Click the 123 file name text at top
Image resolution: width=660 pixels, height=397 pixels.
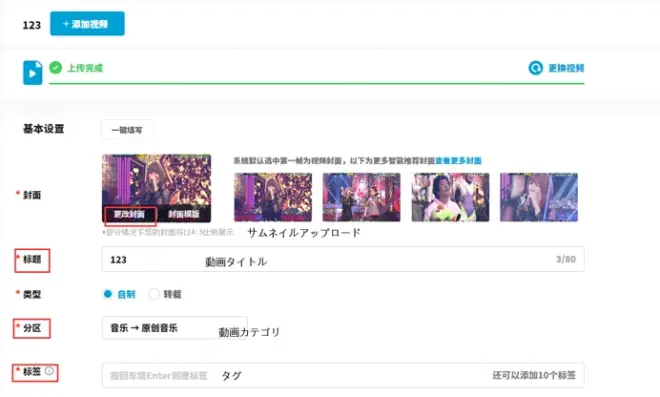tap(32, 25)
